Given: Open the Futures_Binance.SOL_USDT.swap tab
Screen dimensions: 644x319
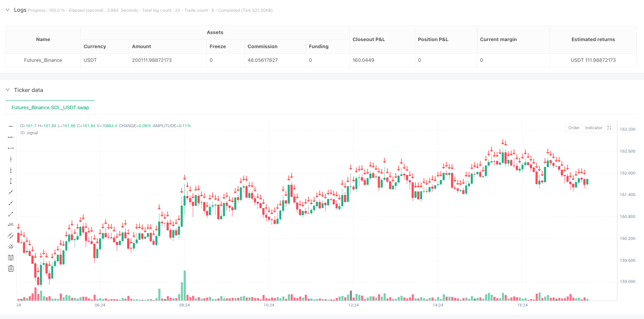Looking at the screenshot, I should pos(50,108).
